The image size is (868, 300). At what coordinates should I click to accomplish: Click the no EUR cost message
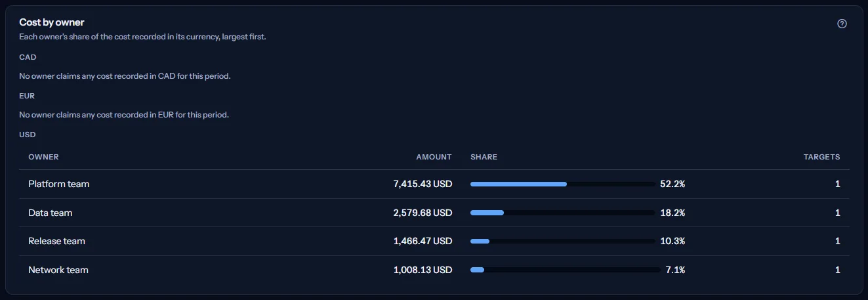point(124,115)
